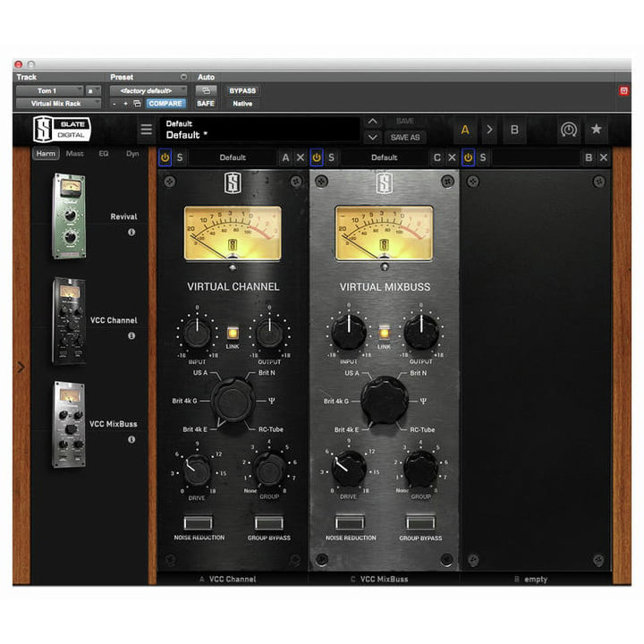Open the circular dial settings icon
Screen dimensions: 644x644
coord(569,130)
